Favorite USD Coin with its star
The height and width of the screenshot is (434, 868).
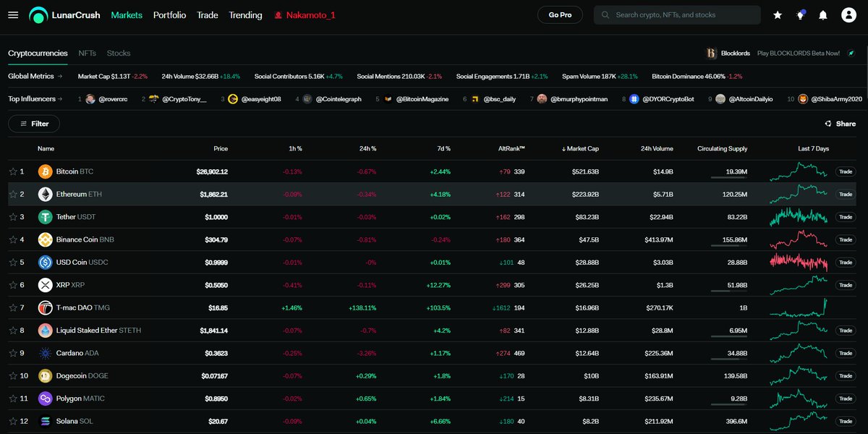coord(12,262)
